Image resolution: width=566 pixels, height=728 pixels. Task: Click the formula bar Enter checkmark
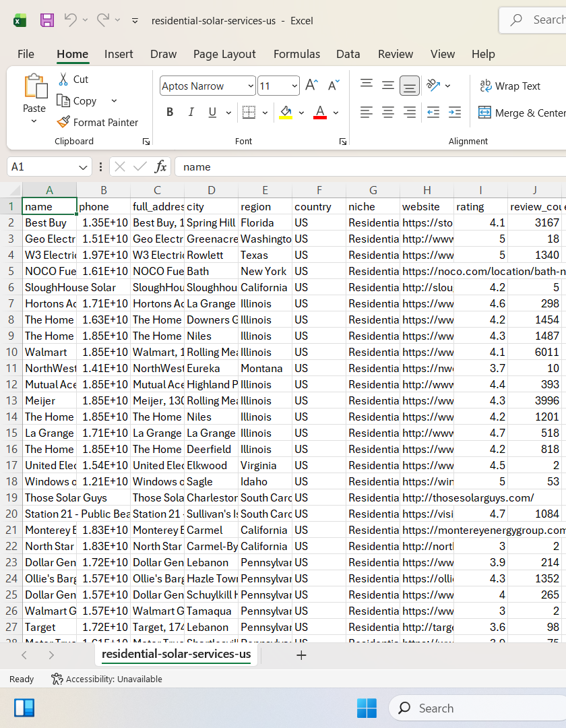tap(139, 166)
